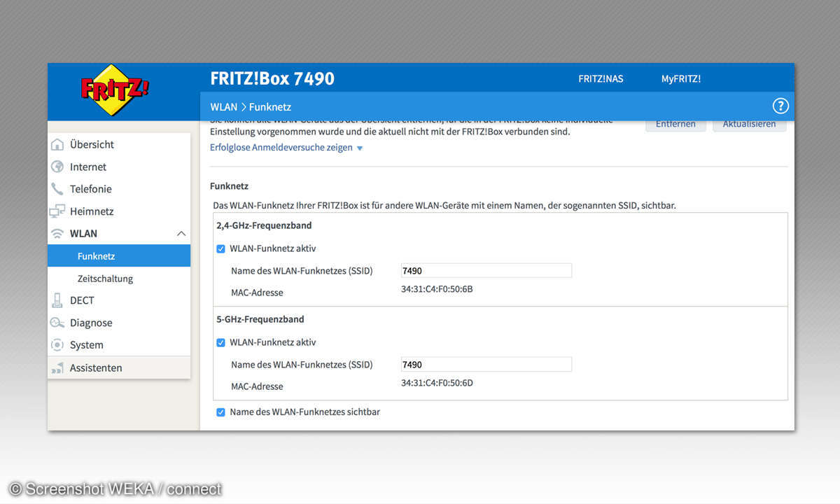Open FRITZ!NAS link in header
Screen dimensions: 840x504
(x=601, y=78)
